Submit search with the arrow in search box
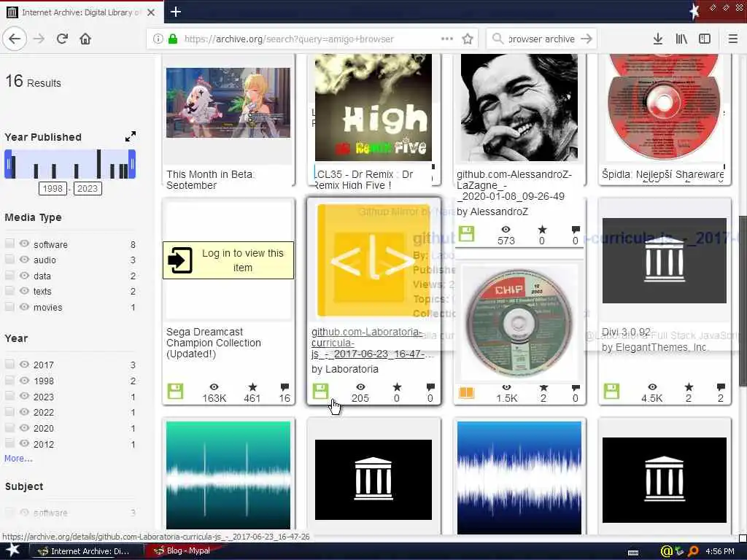The image size is (747, 560). [x=587, y=39]
